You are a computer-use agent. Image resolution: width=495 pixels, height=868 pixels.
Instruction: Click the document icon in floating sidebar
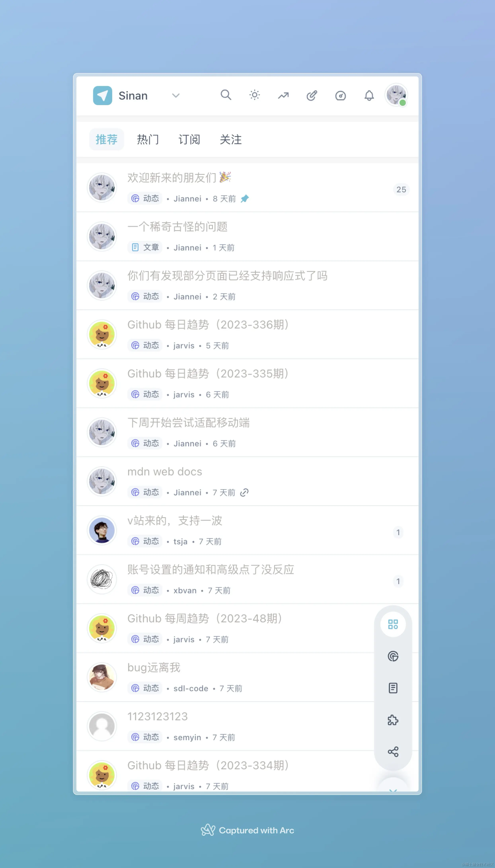click(393, 688)
